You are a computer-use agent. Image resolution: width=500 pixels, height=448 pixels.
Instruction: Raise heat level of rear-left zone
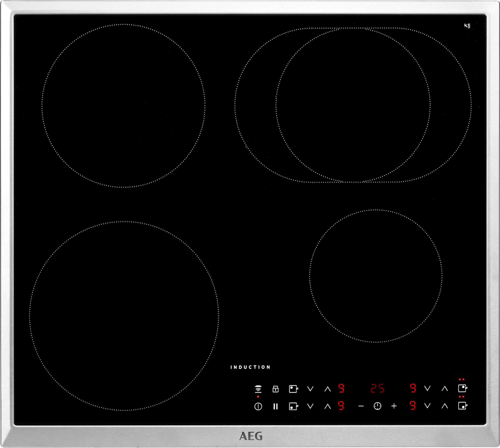click(x=327, y=389)
